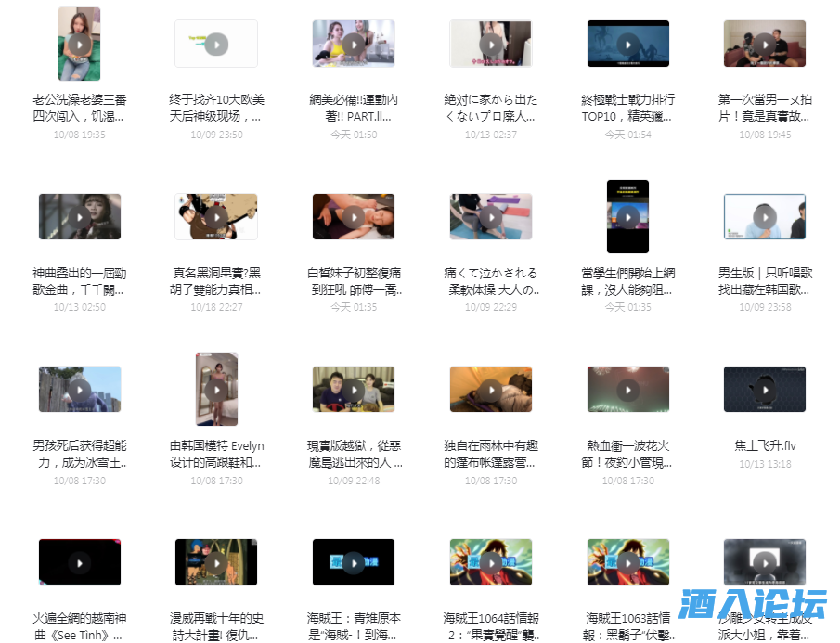Select the timestamp 10/13 02:37
This screenshot has height=643, width=840.
tap(491, 135)
